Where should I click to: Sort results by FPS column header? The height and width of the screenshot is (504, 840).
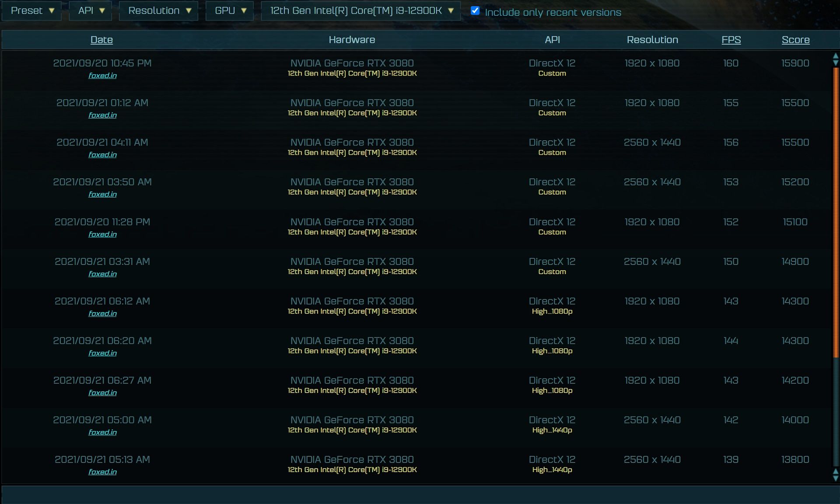[x=731, y=40]
